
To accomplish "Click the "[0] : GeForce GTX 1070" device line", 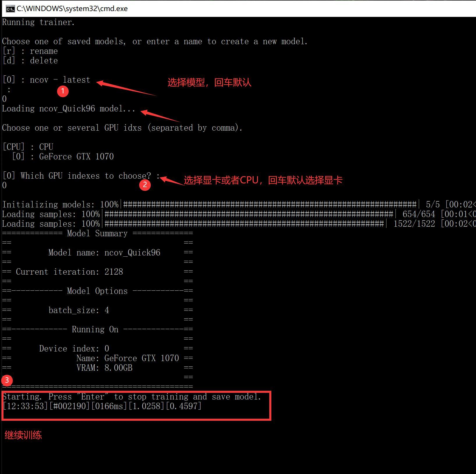I will [63, 157].
